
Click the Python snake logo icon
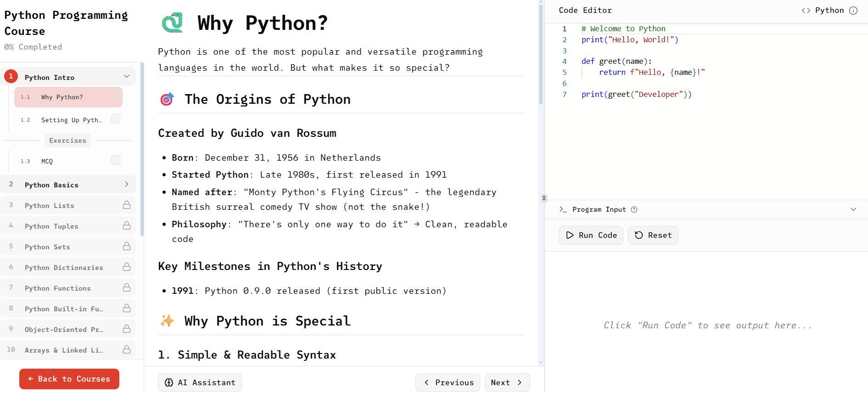pos(172,22)
